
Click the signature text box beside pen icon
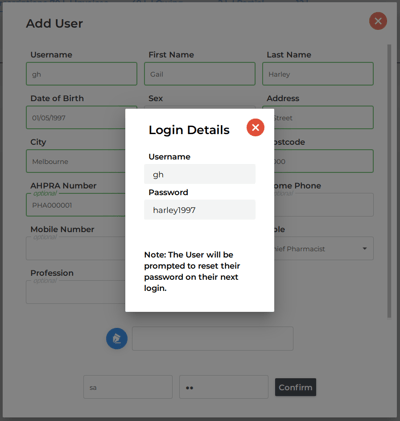[213, 339]
